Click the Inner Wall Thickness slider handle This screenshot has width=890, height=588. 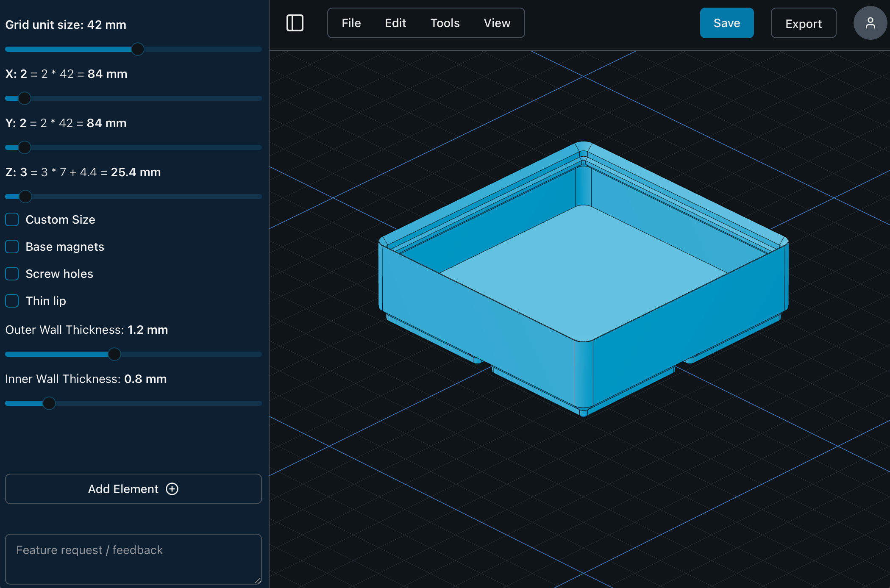(x=49, y=403)
